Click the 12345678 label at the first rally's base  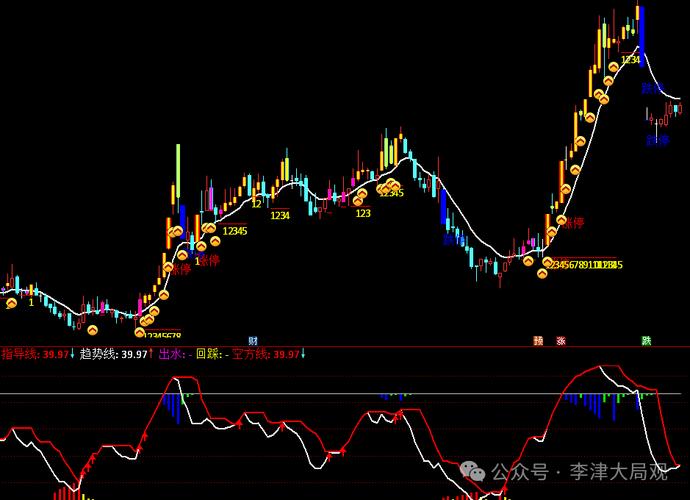(162, 335)
